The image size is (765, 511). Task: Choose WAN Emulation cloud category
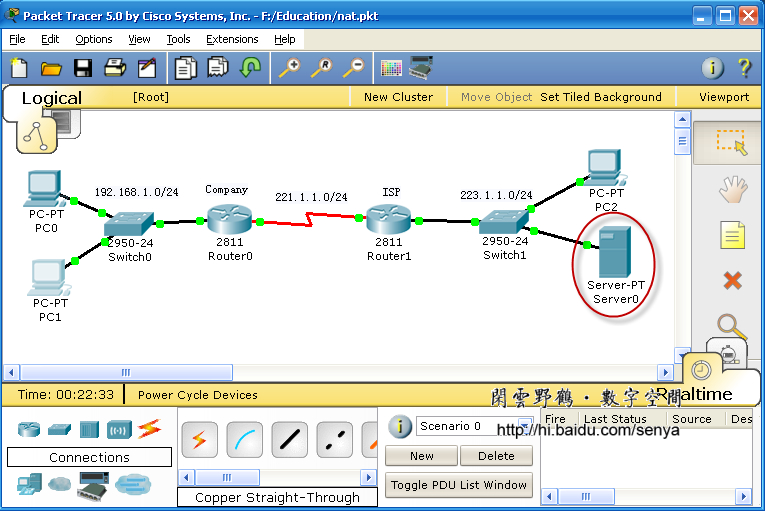(60, 484)
